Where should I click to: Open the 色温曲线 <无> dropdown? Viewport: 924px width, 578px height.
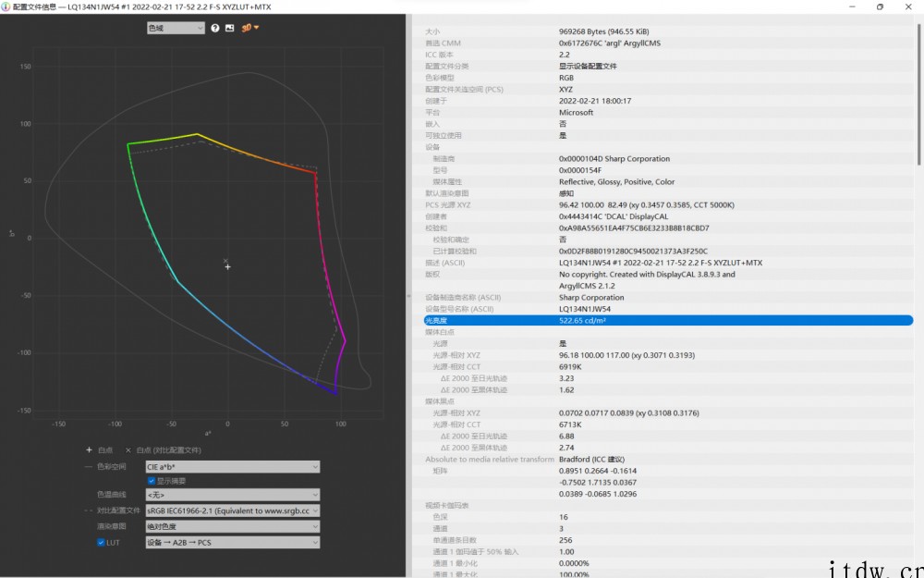[x=233, y=495]
